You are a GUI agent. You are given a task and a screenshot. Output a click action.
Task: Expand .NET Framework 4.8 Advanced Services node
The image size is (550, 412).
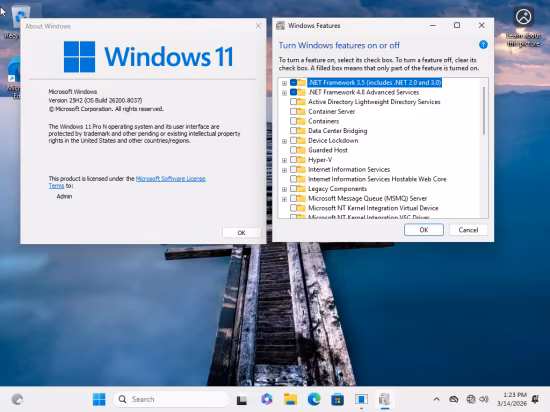[x=284, y=93]
